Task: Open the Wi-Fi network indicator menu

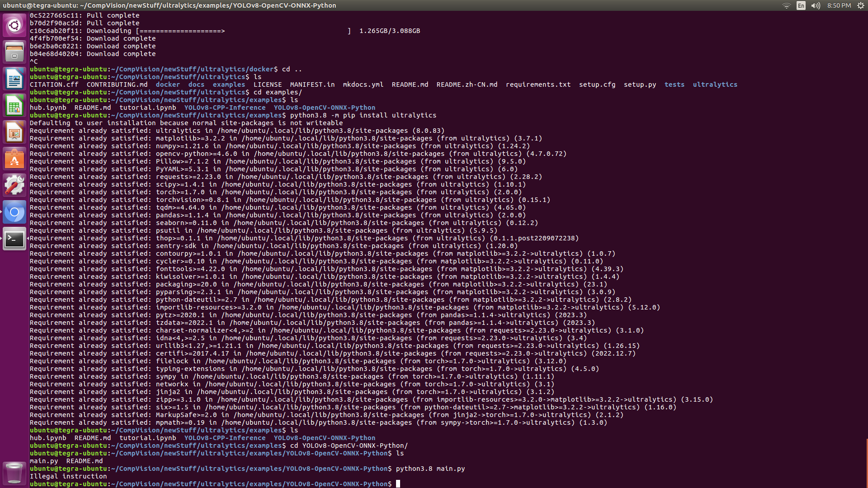Action: (x=787, y=5)
